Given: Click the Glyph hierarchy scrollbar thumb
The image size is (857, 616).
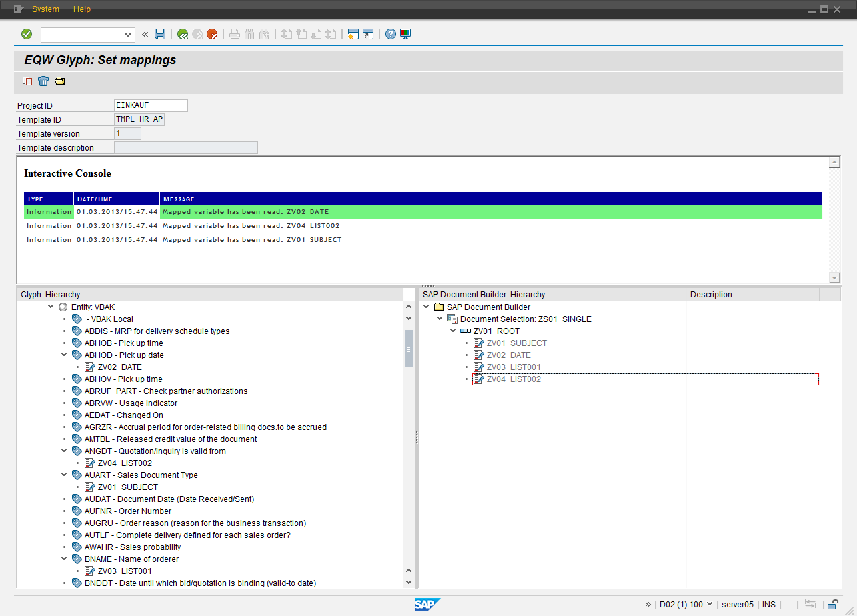Looking at the screenshot, I should pyautogui.click(x=409, y=347).
